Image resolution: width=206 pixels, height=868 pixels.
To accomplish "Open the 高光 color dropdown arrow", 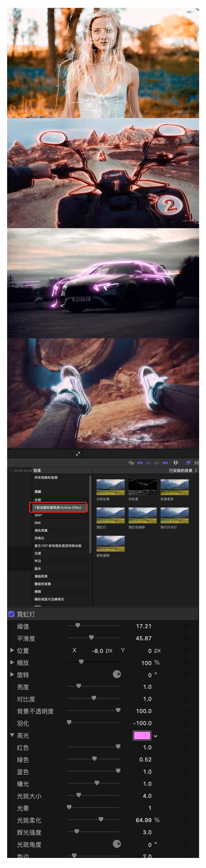I will click(155, 736).
